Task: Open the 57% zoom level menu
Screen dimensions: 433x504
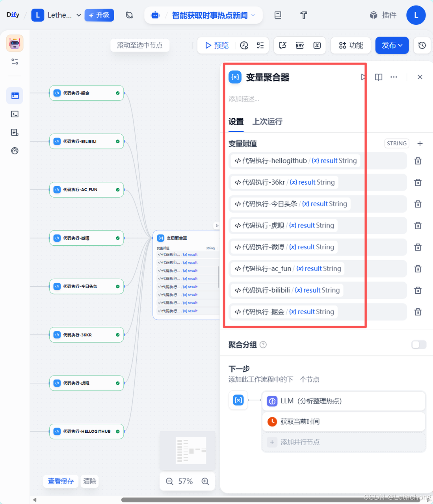Action: click(186, 481)
